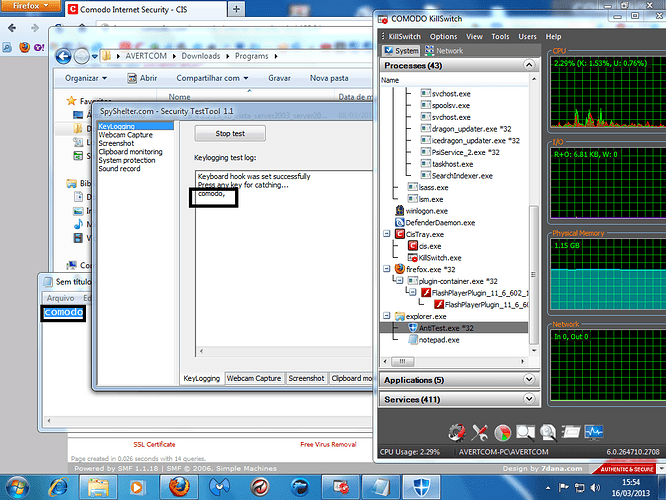666x500 pixels.
Task: Click the folder list icon in KillSwitch bottom toolbar
Action: pos(571,432)
